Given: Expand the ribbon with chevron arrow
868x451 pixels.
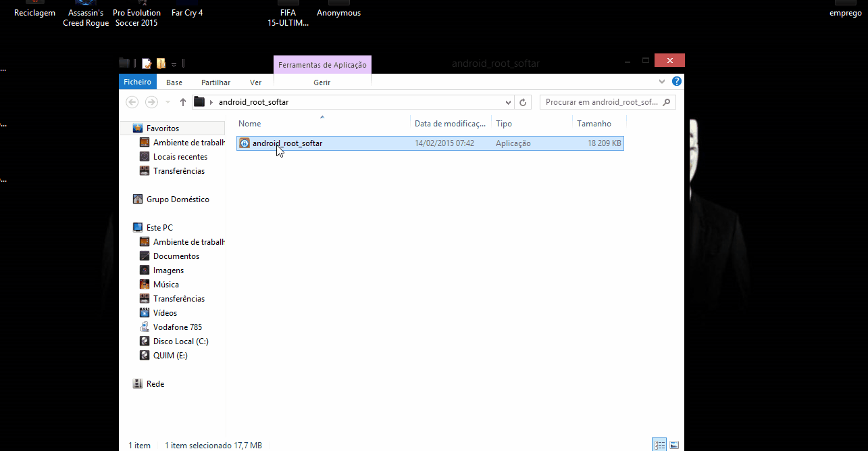Looking at the screenshot, I should (662, 82).
